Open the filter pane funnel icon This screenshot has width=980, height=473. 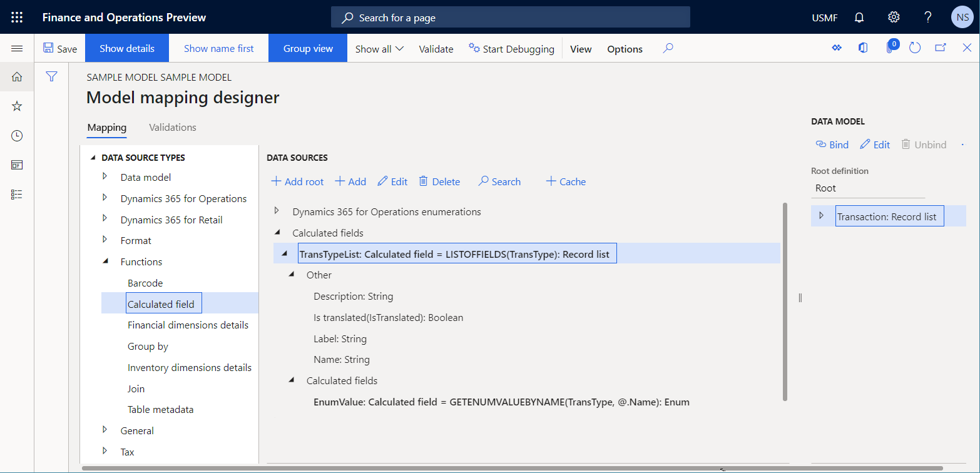coord(51,76)
